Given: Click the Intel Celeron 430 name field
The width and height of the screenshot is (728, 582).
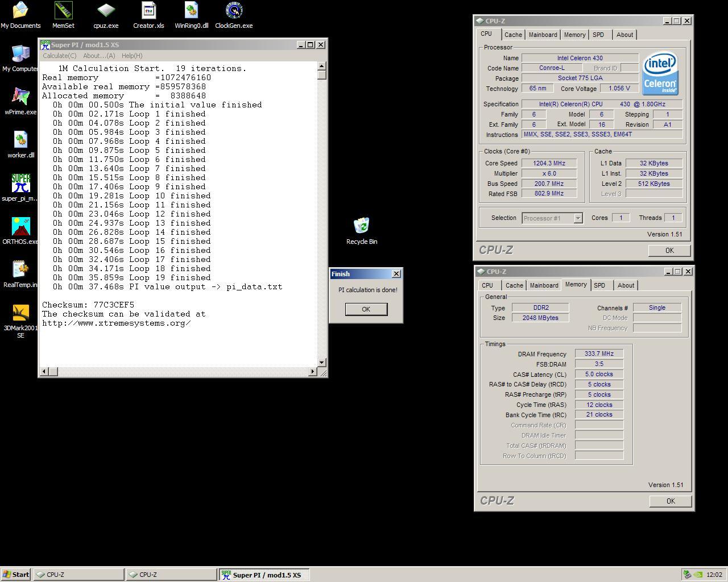Looking at the screenshot, I should [x=580, y=58].
